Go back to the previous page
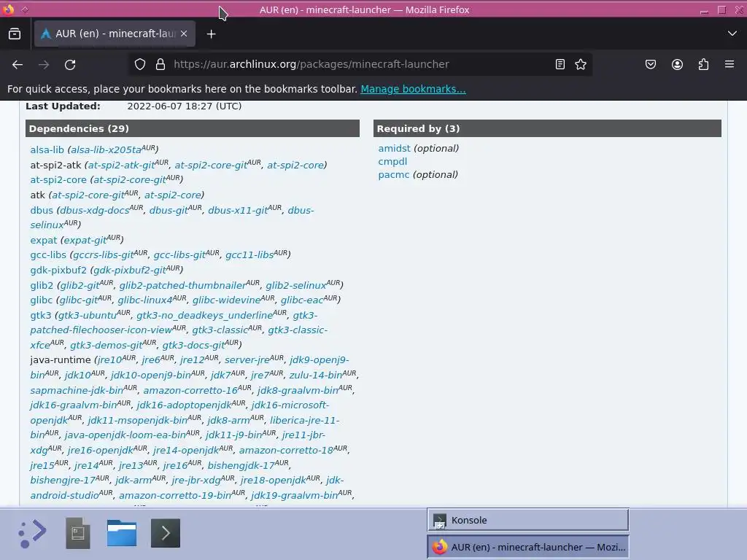747x560 pixels. (x=18, y=64)
